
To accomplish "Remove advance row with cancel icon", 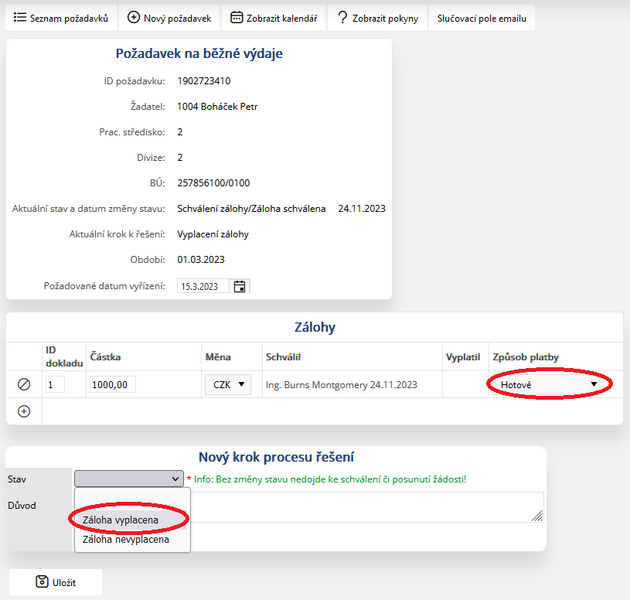I will point(24,385).
